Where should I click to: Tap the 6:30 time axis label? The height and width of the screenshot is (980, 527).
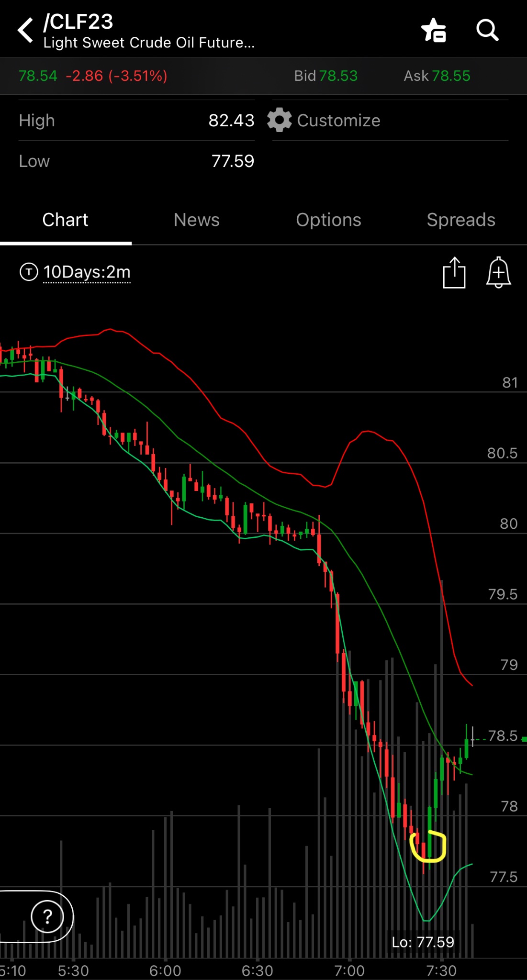tap(258, 970)
